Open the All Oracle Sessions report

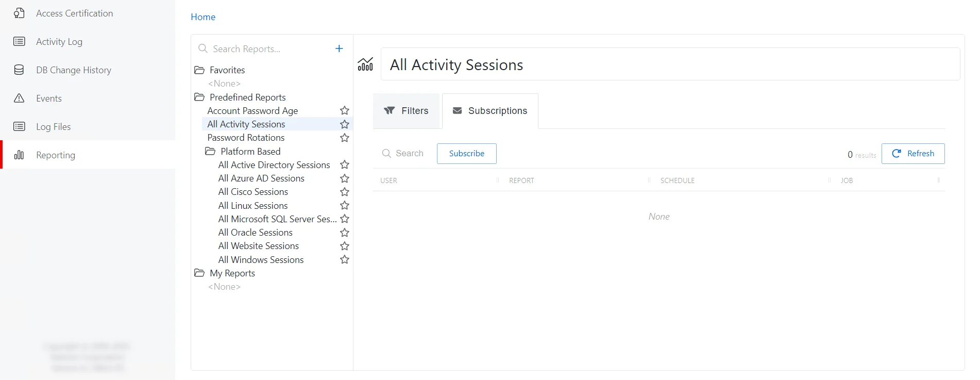click(x=255, y=233)
